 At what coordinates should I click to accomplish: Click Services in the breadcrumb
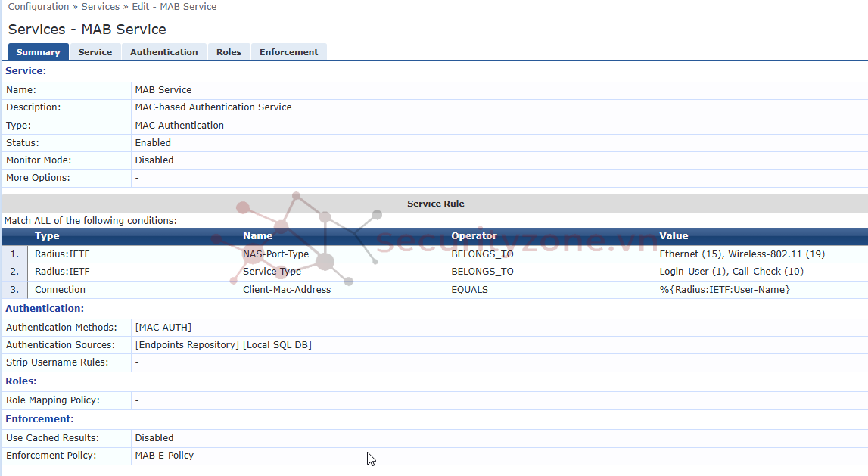[x=101, y=7]
